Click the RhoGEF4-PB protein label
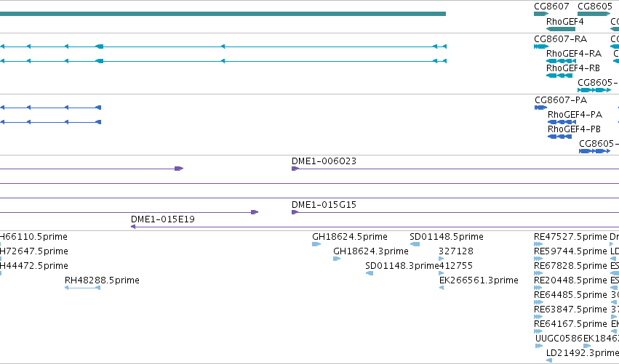619x364 pixels. (574, 129)
